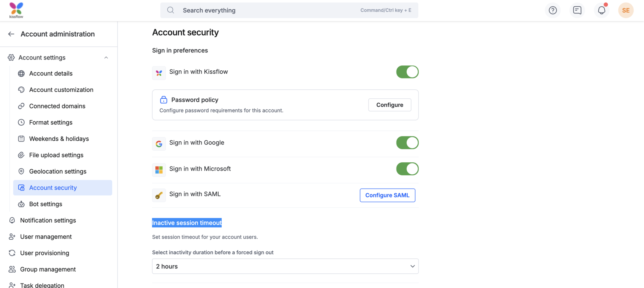Toggle Sign in with Microsoft switch
Viewport: 644px width, 288px height.
[407, 169]
